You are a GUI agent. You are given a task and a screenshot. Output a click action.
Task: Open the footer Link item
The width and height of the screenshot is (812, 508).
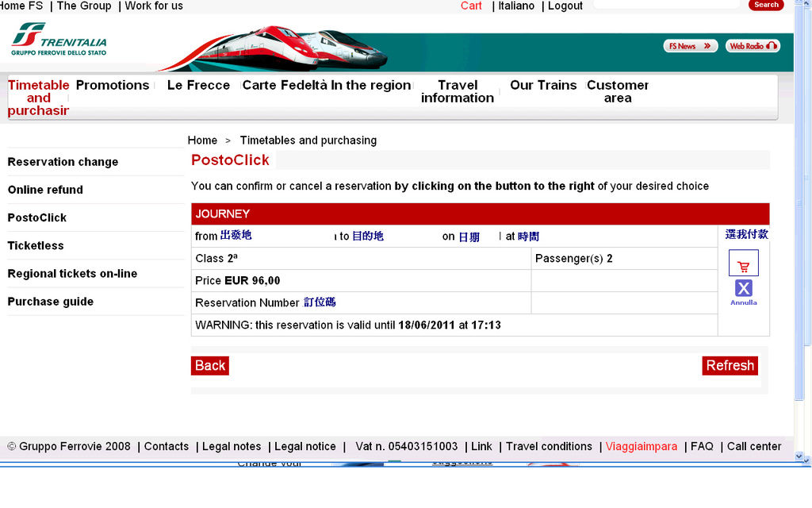point(481,446)
